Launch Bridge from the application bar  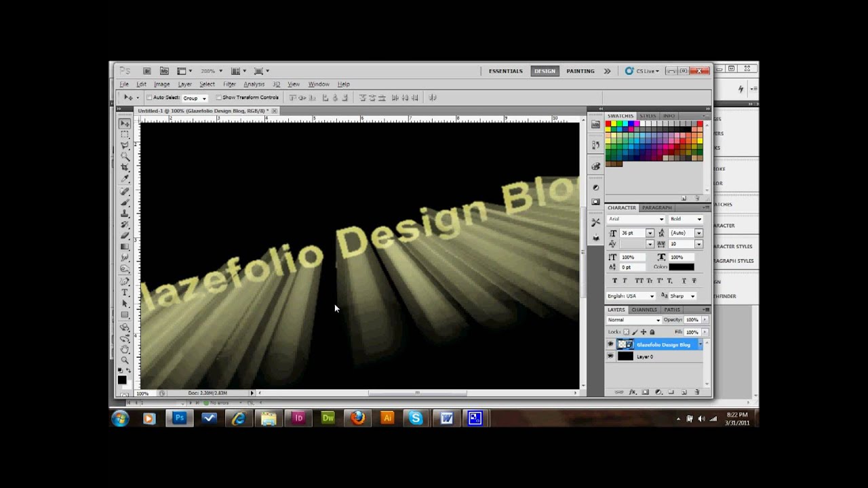pyautogui.click(x=146, y=70)
